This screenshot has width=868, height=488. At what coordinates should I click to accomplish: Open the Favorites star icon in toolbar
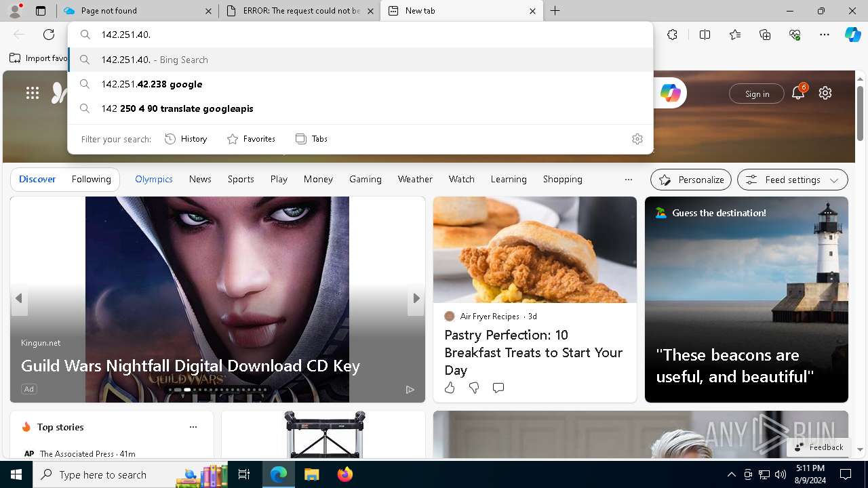click(x=735, y=35)
